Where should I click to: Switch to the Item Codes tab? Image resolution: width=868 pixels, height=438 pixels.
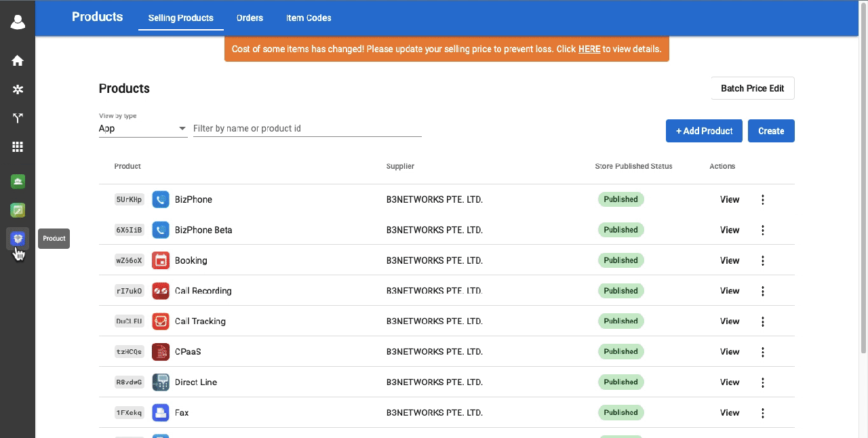click(x=309, y=18)
